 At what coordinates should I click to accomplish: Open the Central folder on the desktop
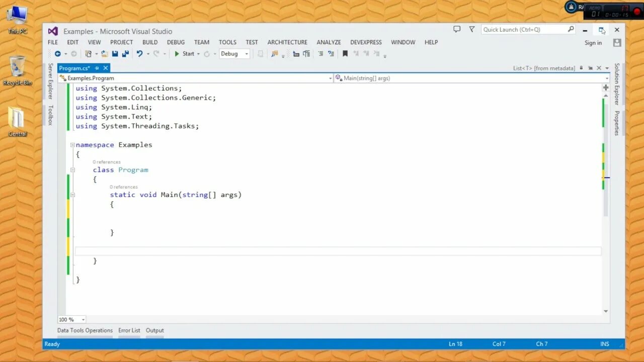(18, 122)
